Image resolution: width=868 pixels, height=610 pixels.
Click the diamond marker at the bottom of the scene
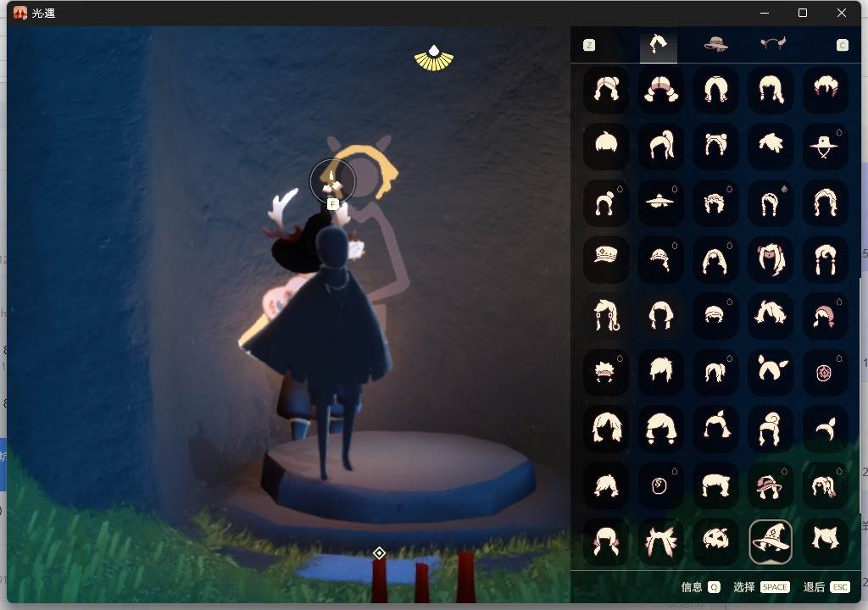[379, 553]
